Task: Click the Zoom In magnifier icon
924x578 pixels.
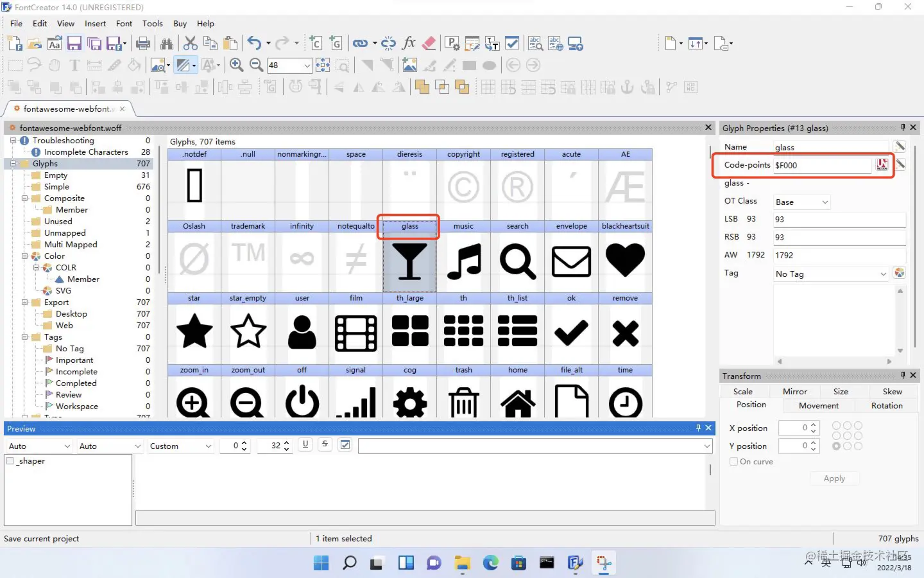Action: pyautogui.click(x=236, y=65)
